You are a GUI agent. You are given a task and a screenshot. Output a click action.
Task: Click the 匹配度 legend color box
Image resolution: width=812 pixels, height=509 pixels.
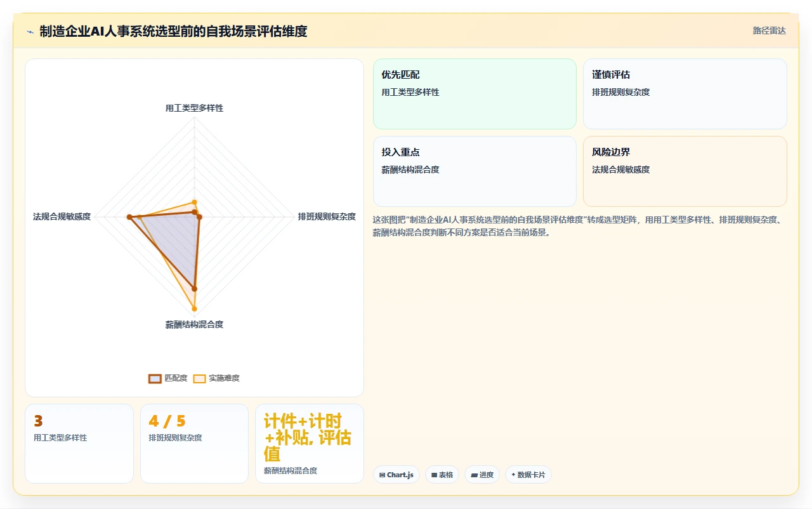[x=155, y=379]
